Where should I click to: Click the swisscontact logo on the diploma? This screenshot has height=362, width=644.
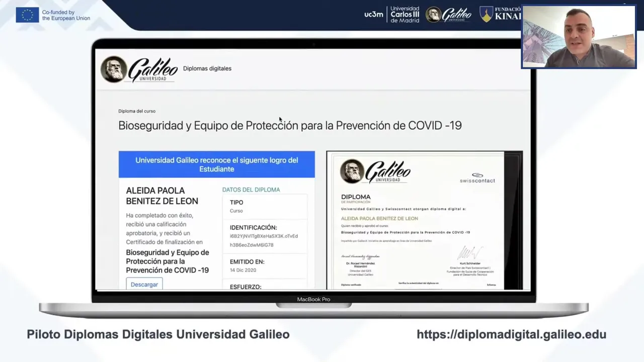[x=477, y=178]
